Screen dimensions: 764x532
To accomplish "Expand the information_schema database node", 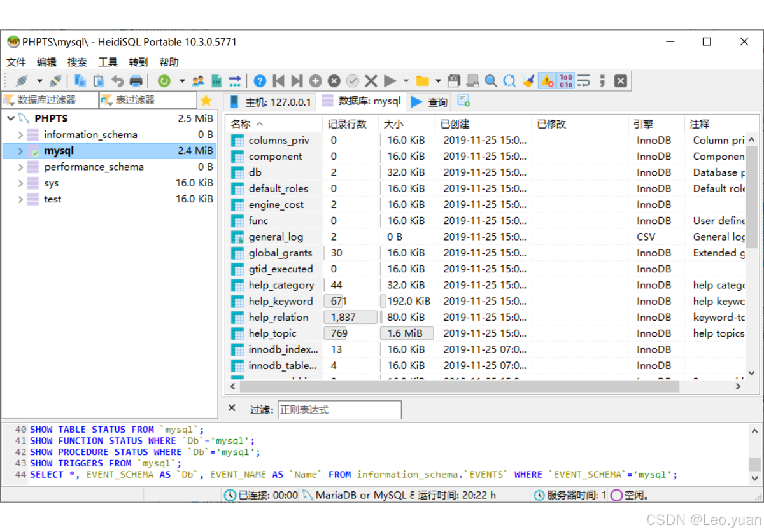I will (x=20, y=135).
